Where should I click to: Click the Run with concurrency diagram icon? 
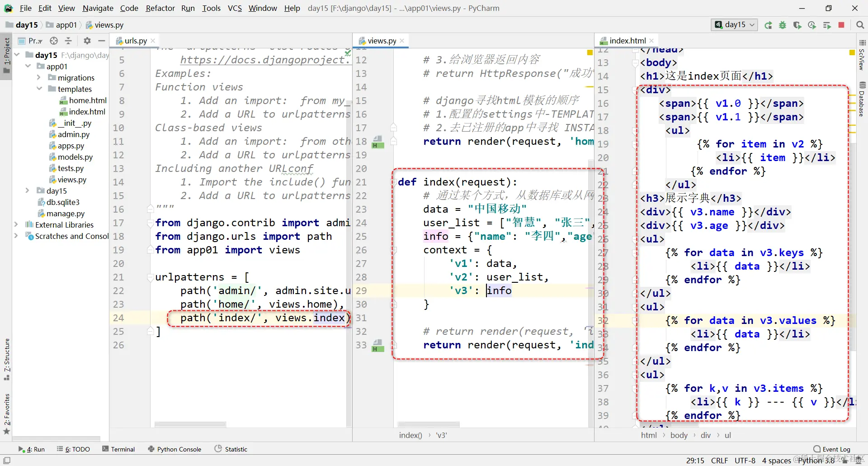click(827, 25)
